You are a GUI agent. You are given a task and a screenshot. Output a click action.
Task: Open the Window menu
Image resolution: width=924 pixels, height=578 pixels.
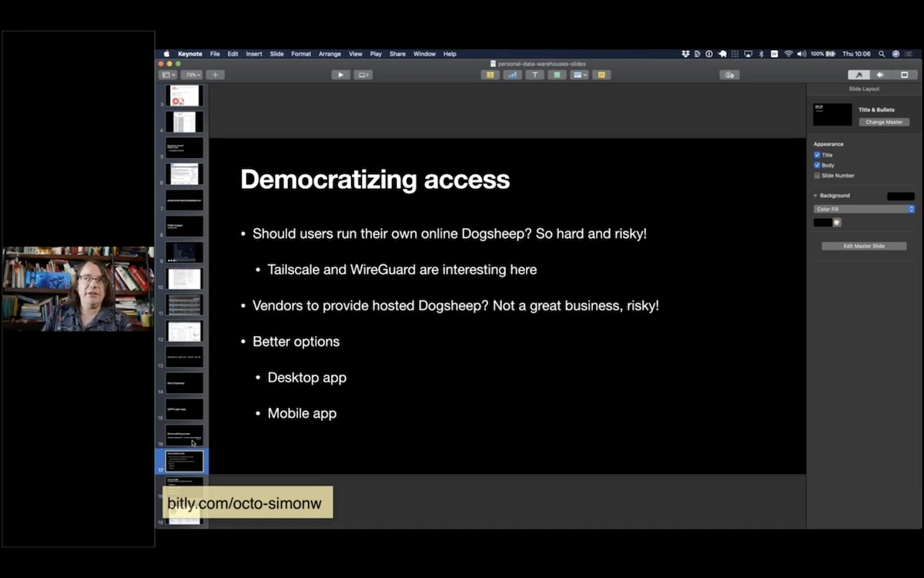424,54
